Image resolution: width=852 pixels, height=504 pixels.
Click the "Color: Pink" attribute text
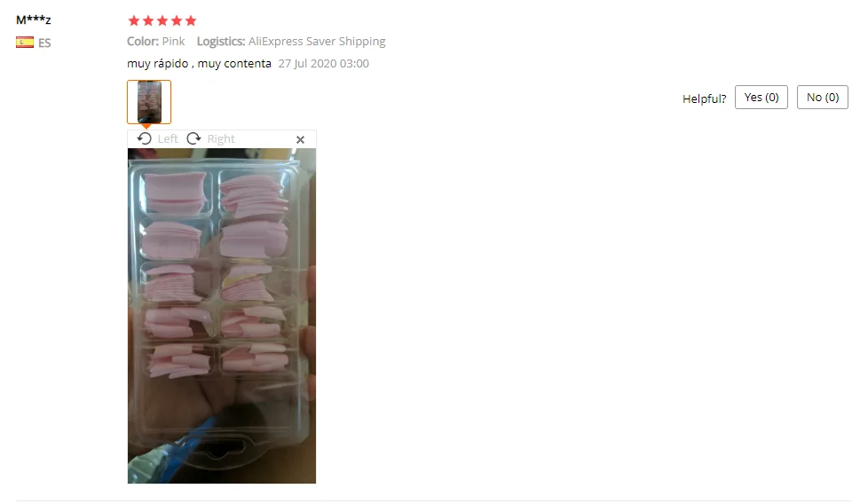156,42
